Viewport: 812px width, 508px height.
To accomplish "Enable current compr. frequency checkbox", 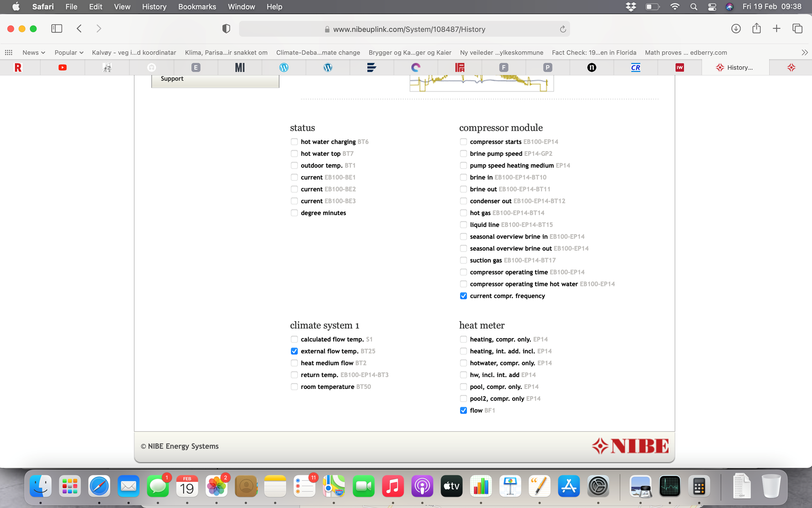I will (463, 295).
